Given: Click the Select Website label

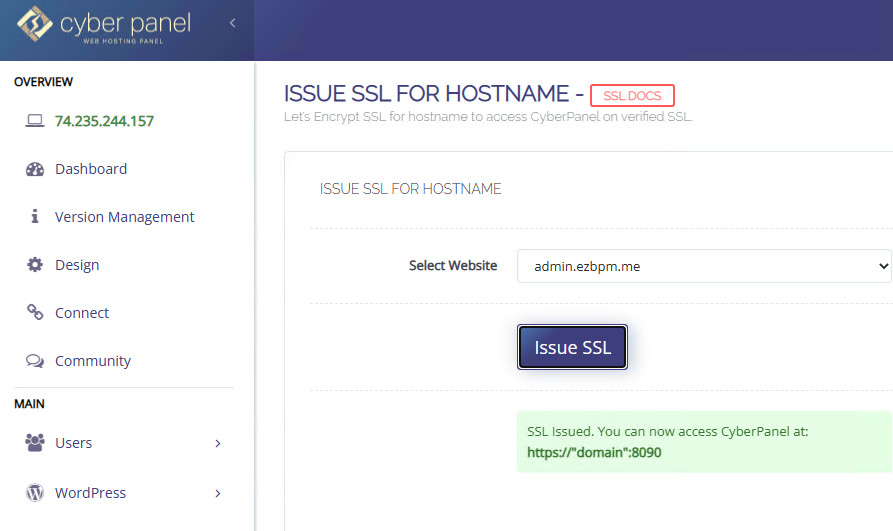Looking at the screenshot, I should [453, 266].
